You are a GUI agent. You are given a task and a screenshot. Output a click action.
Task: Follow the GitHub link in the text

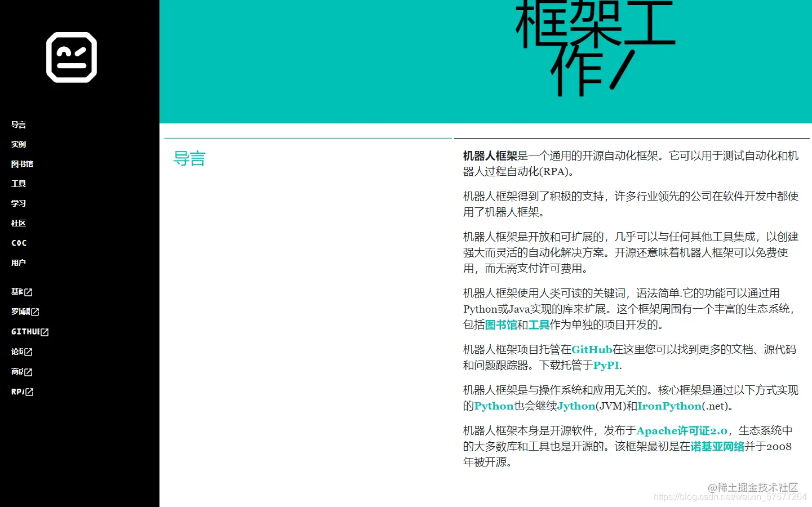pos(592,349)
